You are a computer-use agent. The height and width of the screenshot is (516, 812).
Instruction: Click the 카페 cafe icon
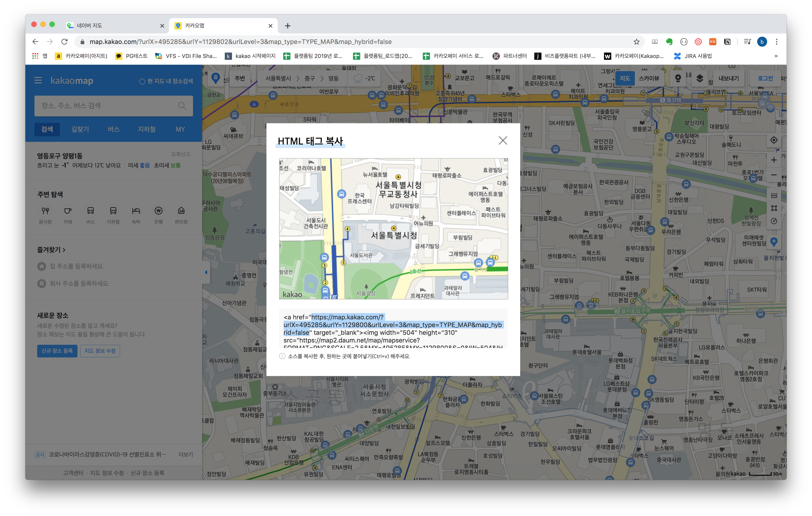pos(68,211)
